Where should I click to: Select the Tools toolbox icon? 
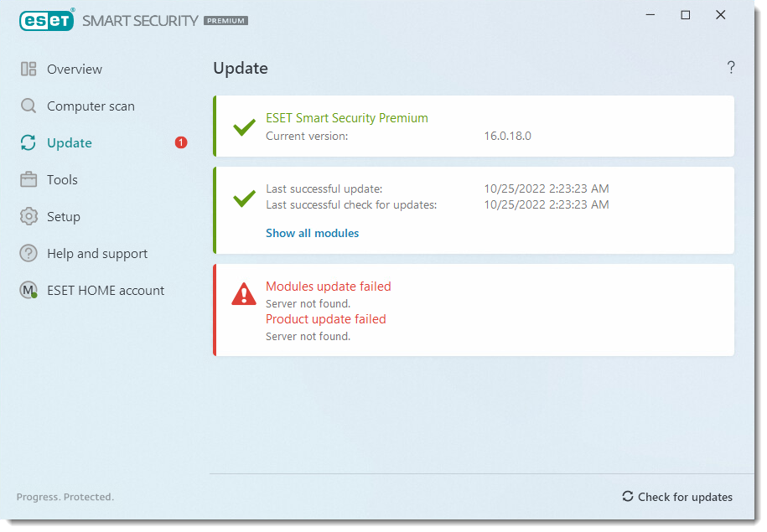pyautogui.click(x=28, y=179)
